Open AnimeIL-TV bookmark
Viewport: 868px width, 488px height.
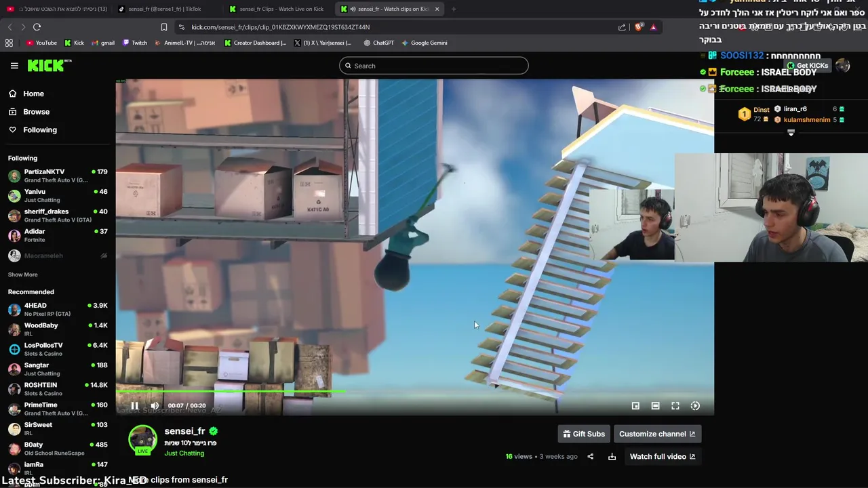[x=185, y=43]
